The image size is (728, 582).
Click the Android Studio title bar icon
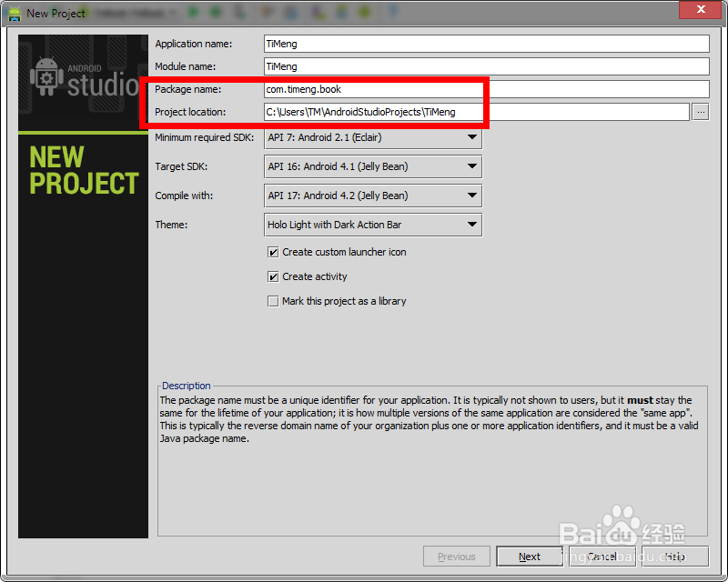click(15, 14)
